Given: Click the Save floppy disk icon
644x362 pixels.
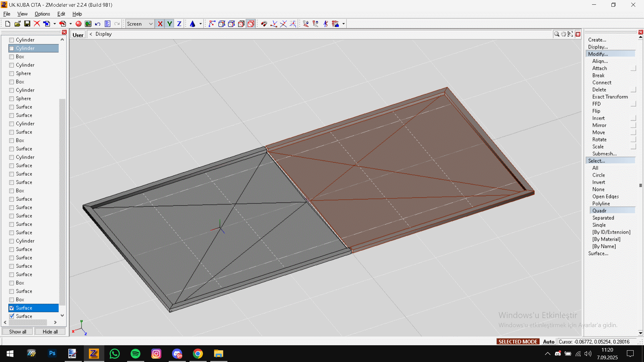Looking at the screenshot, I should tap(27, 24).
